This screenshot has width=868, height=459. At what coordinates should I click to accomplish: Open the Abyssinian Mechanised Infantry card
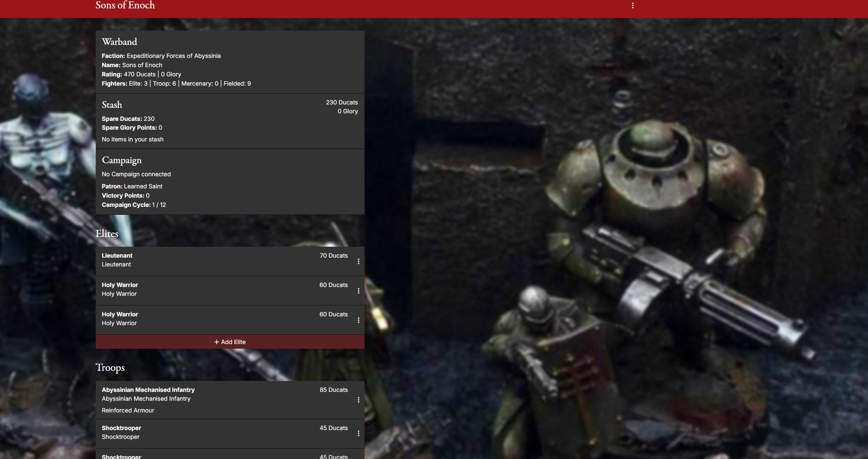(x=230, y=400)
